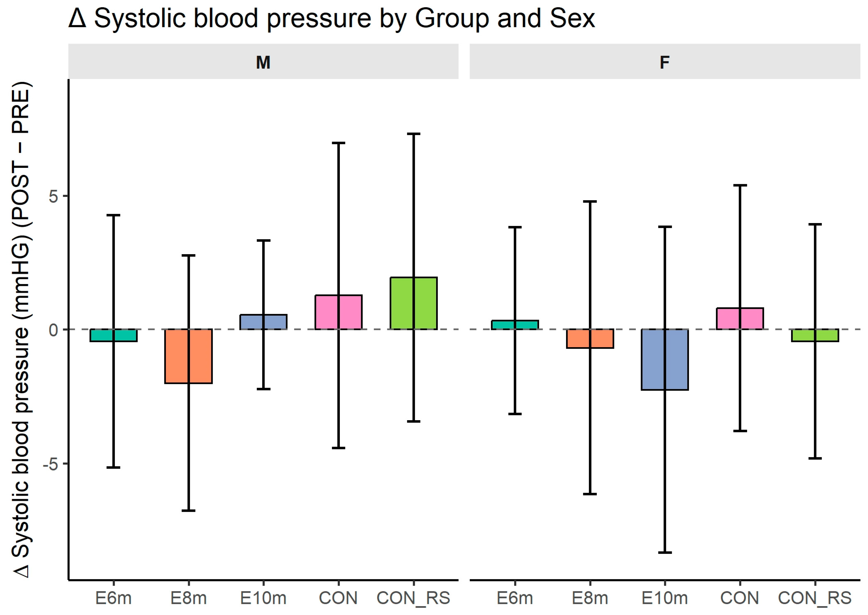This screenshot has height=615, width=868.
Task: Select the F facet header strip
Action: point(665,62)
